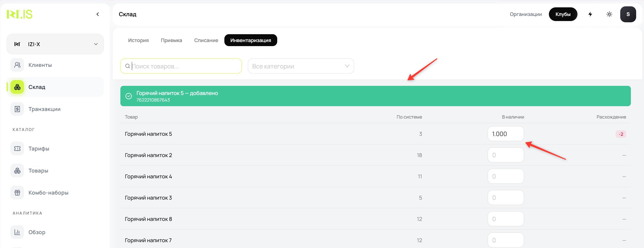
Task: Click the В наличии column header
Action: (513, 117)
